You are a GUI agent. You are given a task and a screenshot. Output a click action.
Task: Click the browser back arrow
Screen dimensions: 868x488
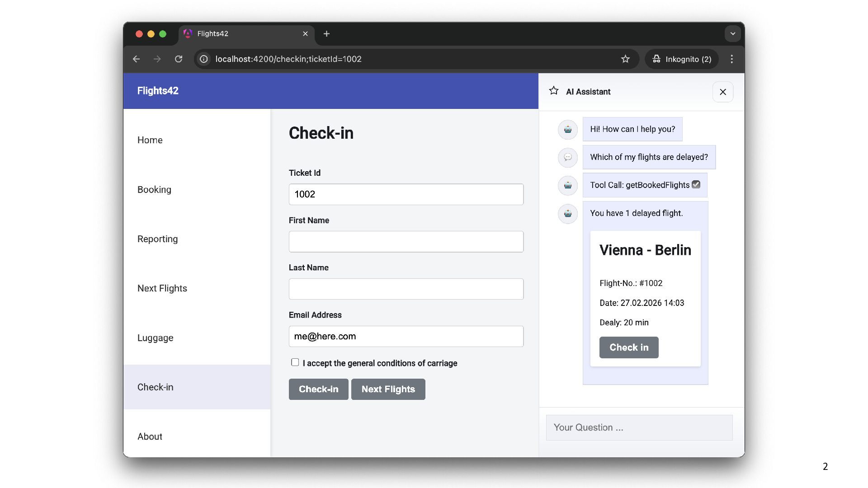coord(136,59)
